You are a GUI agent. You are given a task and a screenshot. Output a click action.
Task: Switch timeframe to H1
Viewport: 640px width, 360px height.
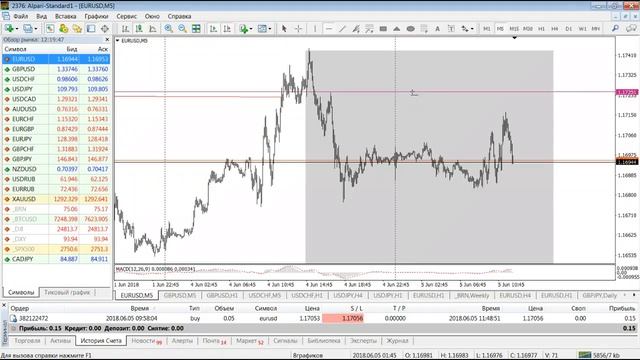[x=541, y=29]
